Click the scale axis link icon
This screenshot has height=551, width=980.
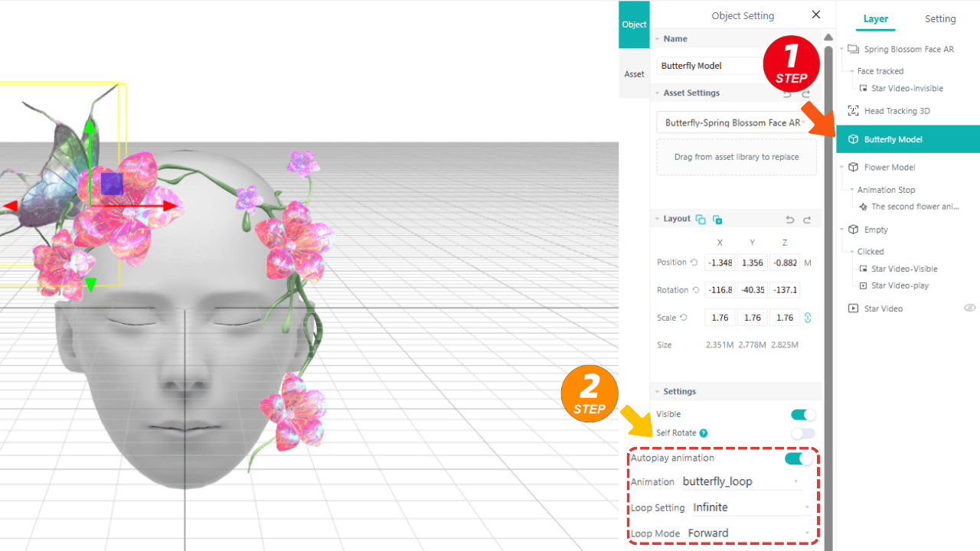click(x=808, y=317)
